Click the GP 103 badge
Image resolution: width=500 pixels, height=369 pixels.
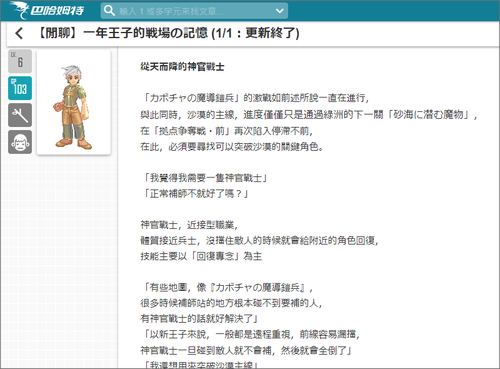[20, 88]
